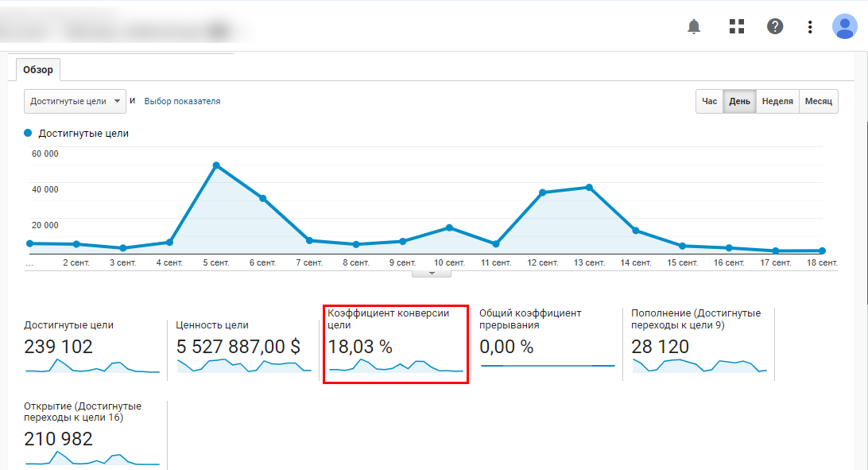Open the three-dot more options menu
The width and height of the screenshot is (868, 470).
(x=810, y=26)
